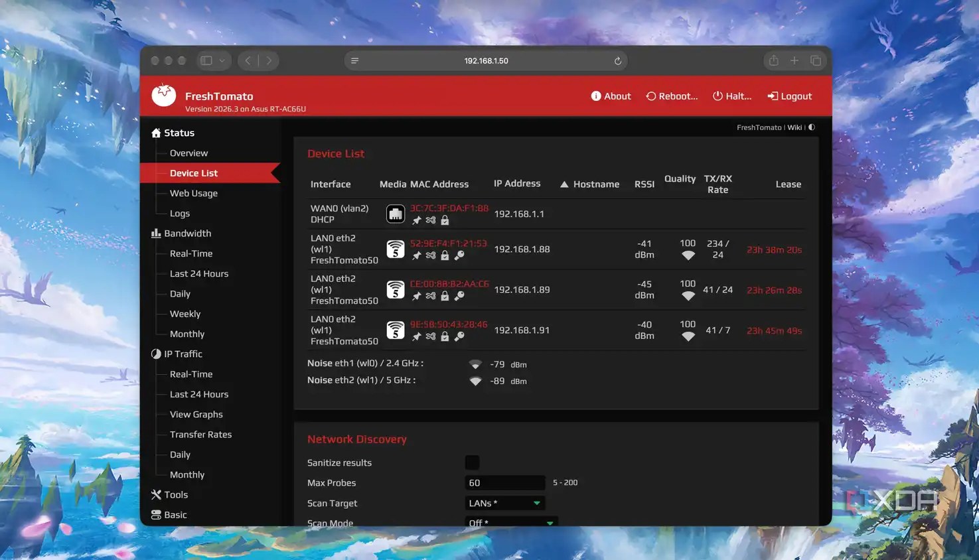979x560 pixels.
Task: Click the padlock icon for device 192.168.1.91
Action: coord(445,336)
